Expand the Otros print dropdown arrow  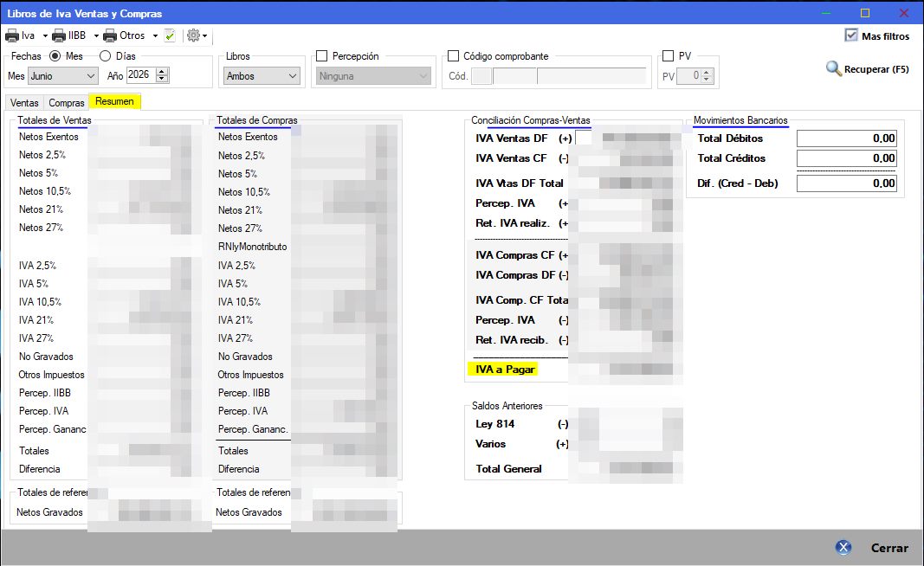click(155, 36)
